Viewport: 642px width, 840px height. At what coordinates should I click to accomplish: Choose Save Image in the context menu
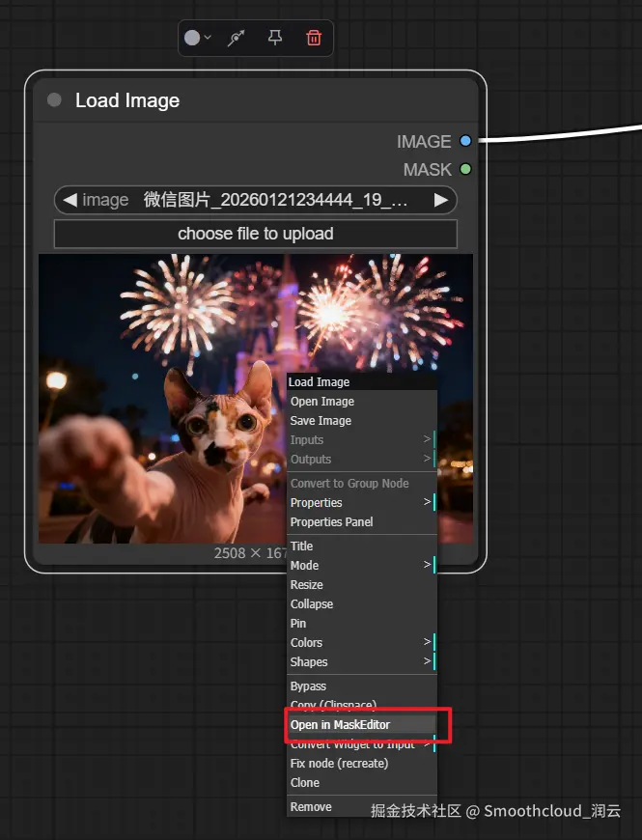[362, 421]
